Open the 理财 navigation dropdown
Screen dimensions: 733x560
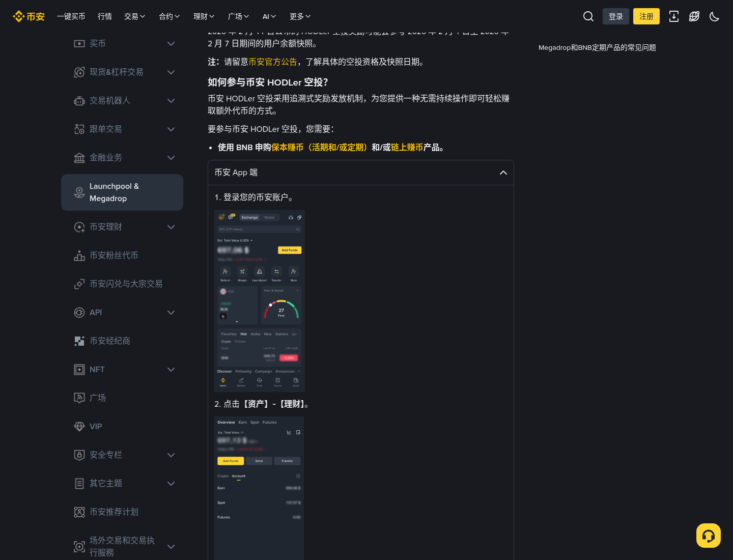click(204, 16)
